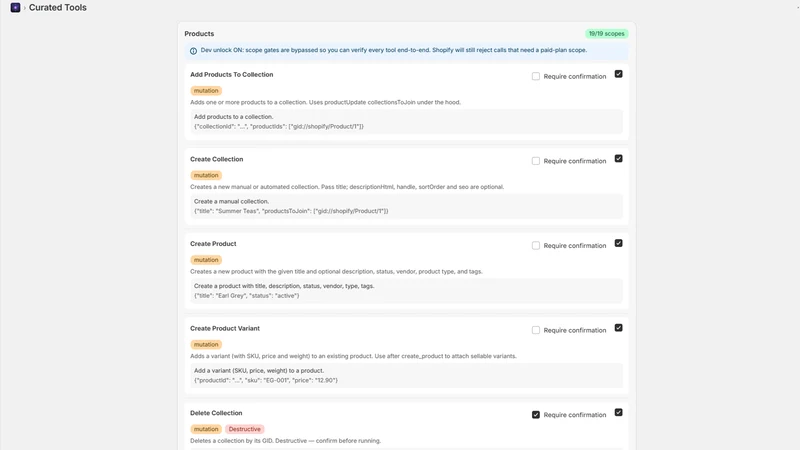Image resolution: width=800 pixels, height=450 pixels.
Task: Disable the Add Products To Collection tool checkbox
Action: pos(618,74)
